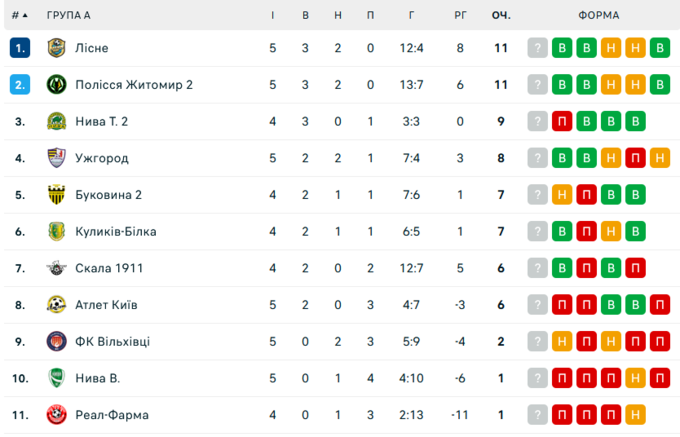Open the Нива Т. 2 club logo
Image resolution: width=680 pixels, height=437 pixels.
(x=56, y=121)
